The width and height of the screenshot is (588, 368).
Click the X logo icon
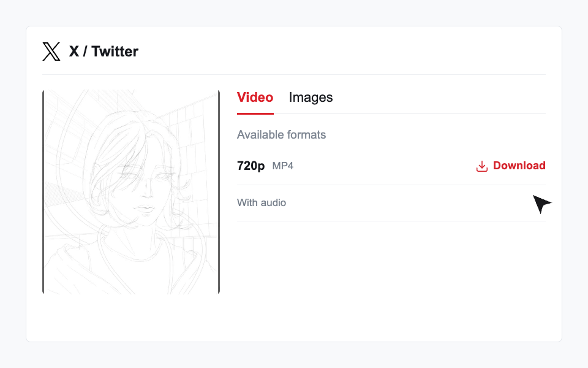(51, 52)
